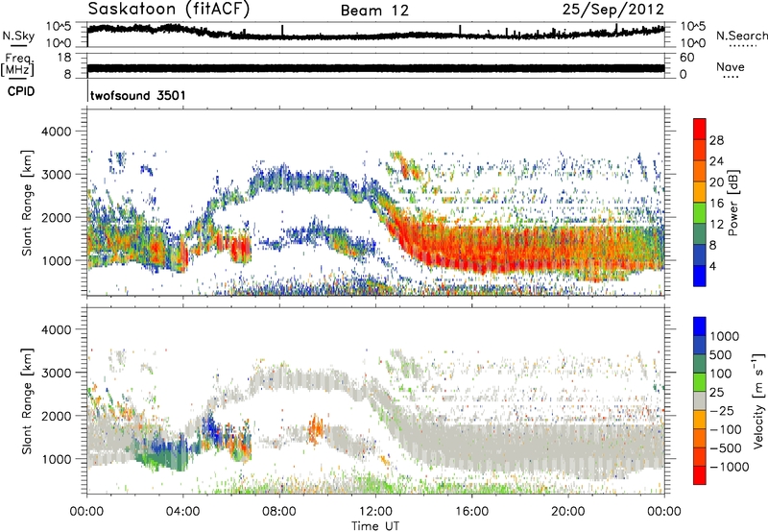The height and width of the screenshot is (532, 768).
Task: Click the '18' frequency axis tick
Action: 63,58
